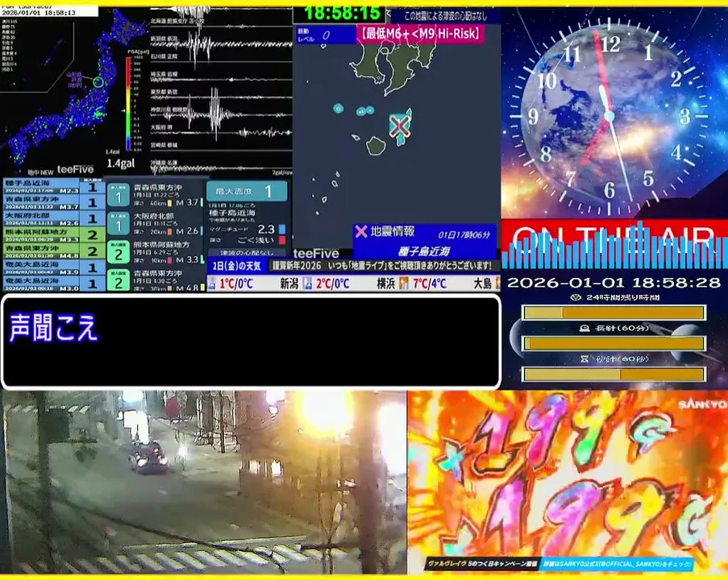Image resolution: width=728 pixels, height=580 pixels.
Task: Click the icon beside 長針(60分) label
Action: [584, 328]
